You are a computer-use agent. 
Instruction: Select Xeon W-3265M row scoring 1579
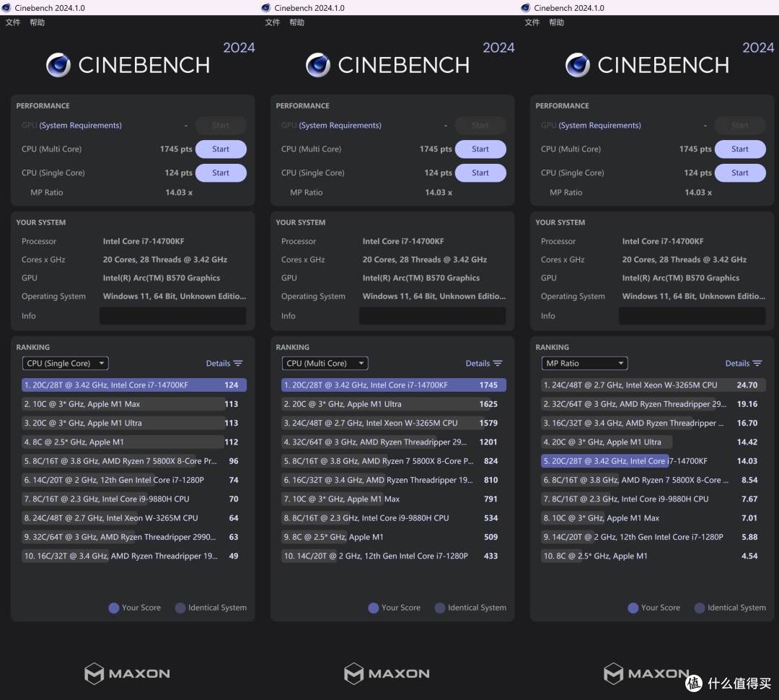click(394, 423)
